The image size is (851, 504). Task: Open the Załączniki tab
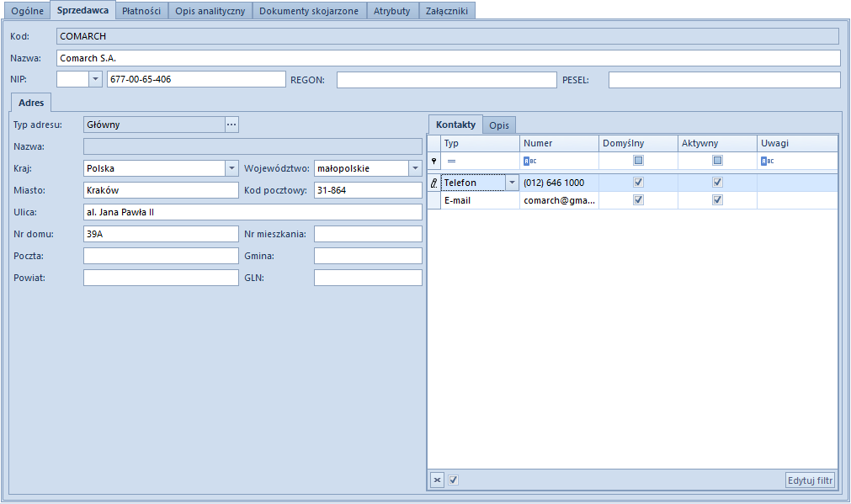point(447,11)
